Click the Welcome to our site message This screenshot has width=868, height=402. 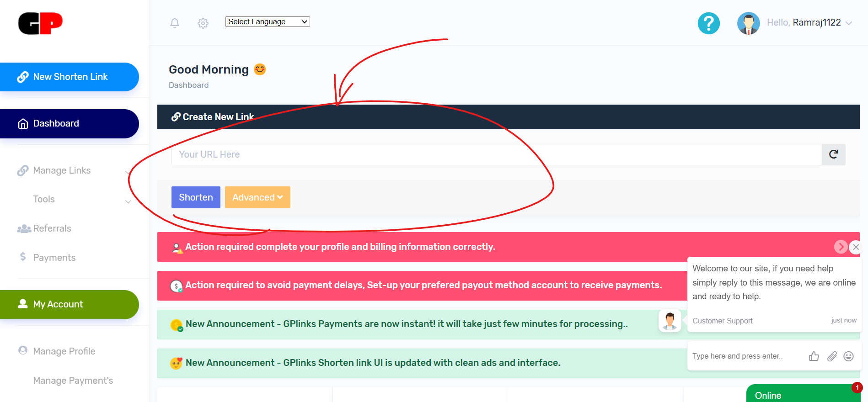[x=774, y=282]
